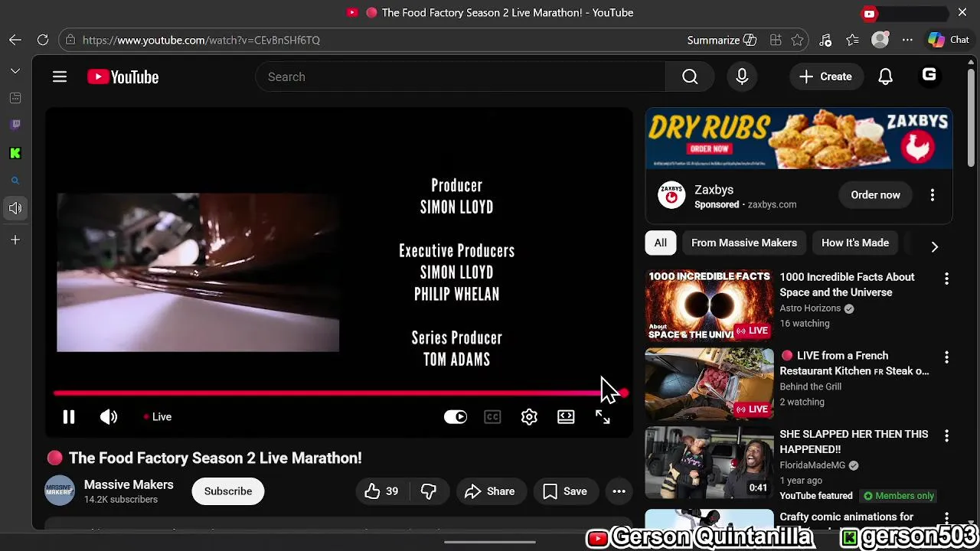Open split screen icon in address bar
980x551 pixels.
[x=776, y=40]
